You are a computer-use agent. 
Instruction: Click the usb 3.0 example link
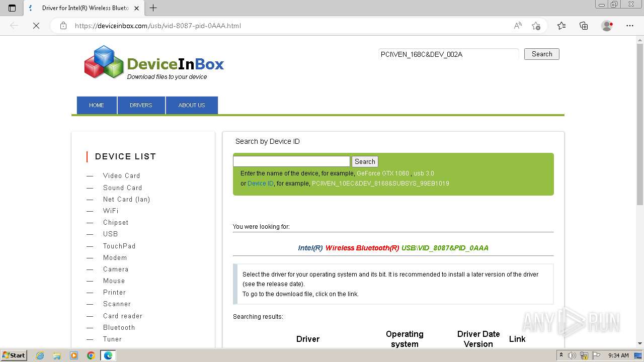click(x=424, y=173)
